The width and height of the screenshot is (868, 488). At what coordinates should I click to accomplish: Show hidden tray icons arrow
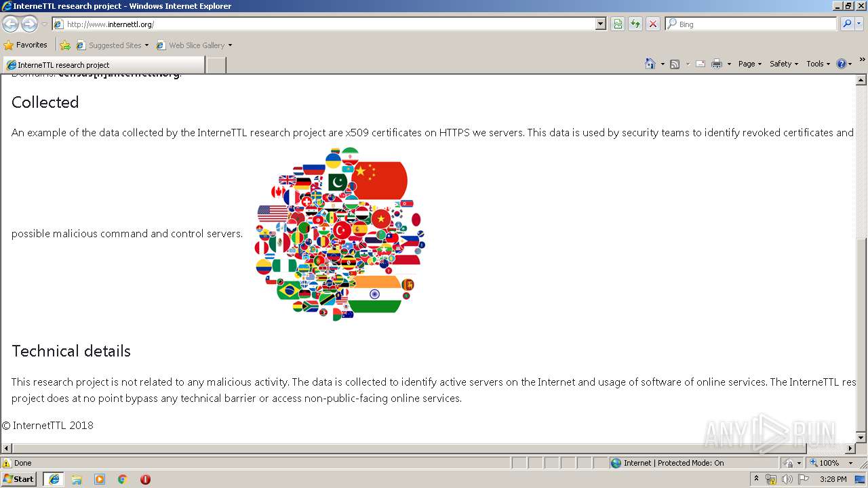757,479
